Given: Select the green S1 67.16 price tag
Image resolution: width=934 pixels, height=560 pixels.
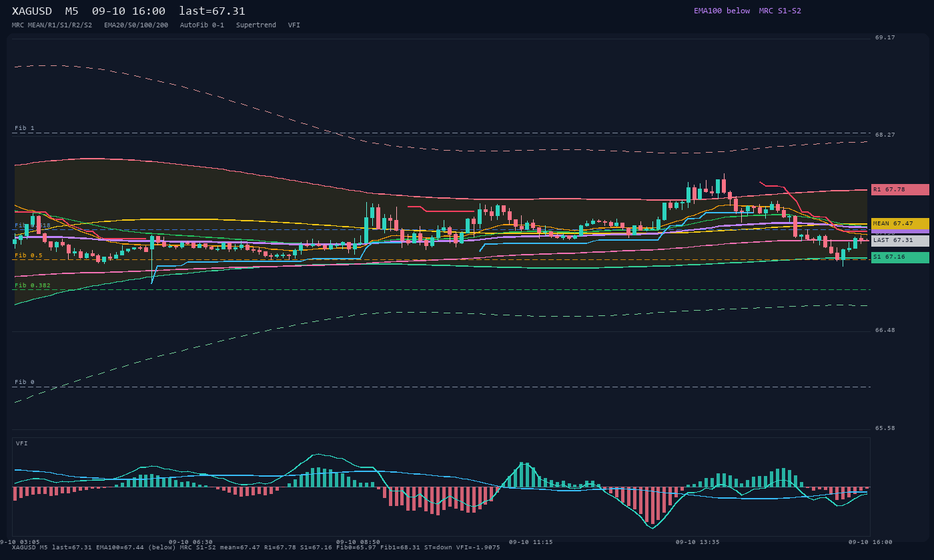Looking at the screenshot, I should 900,257.
